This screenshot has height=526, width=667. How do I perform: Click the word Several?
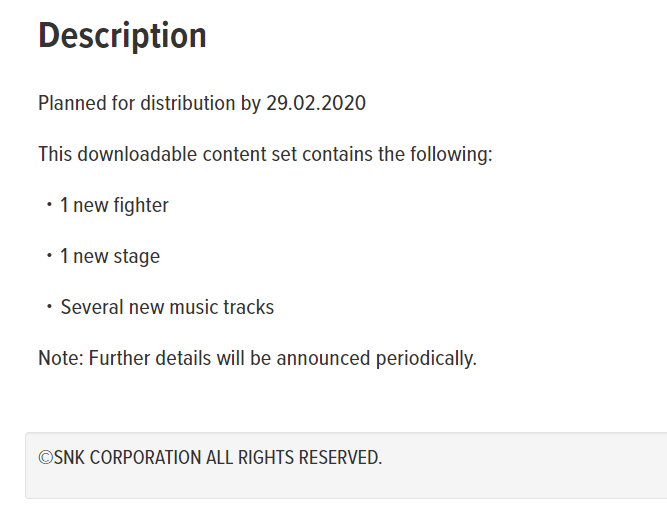[90, 308]
